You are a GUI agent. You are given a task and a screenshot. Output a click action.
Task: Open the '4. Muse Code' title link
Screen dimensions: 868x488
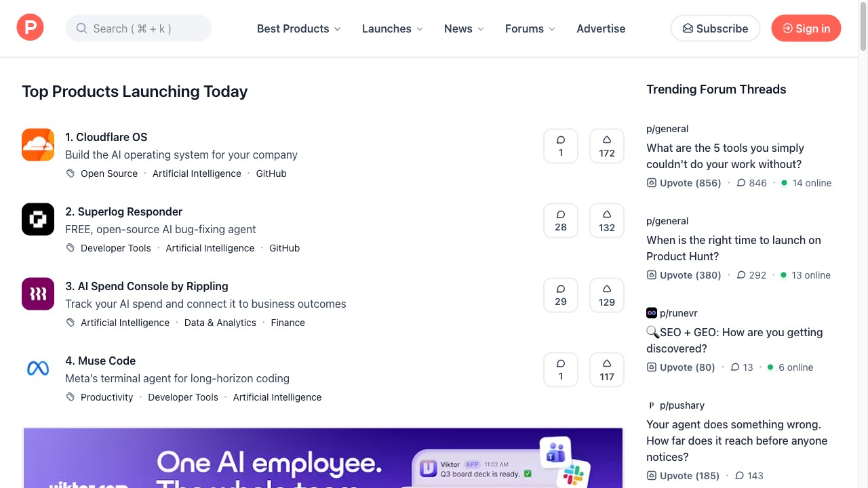coord(100,361)
